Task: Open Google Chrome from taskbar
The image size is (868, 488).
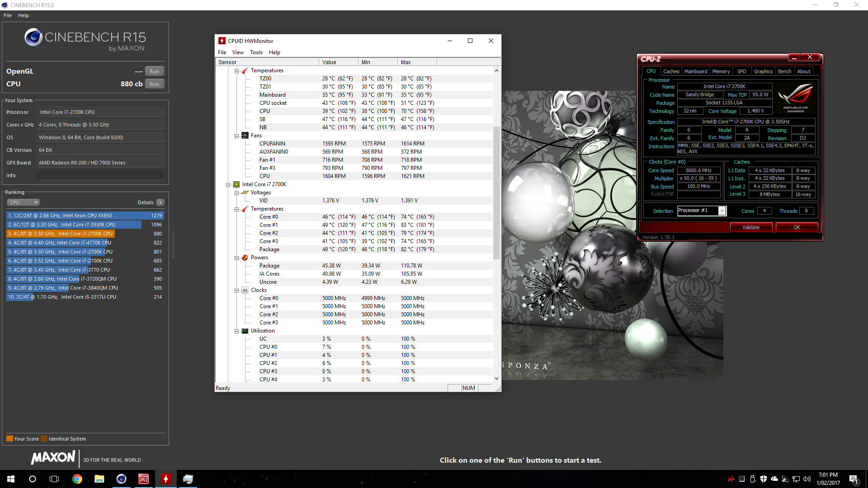Action: coord(77,479)
